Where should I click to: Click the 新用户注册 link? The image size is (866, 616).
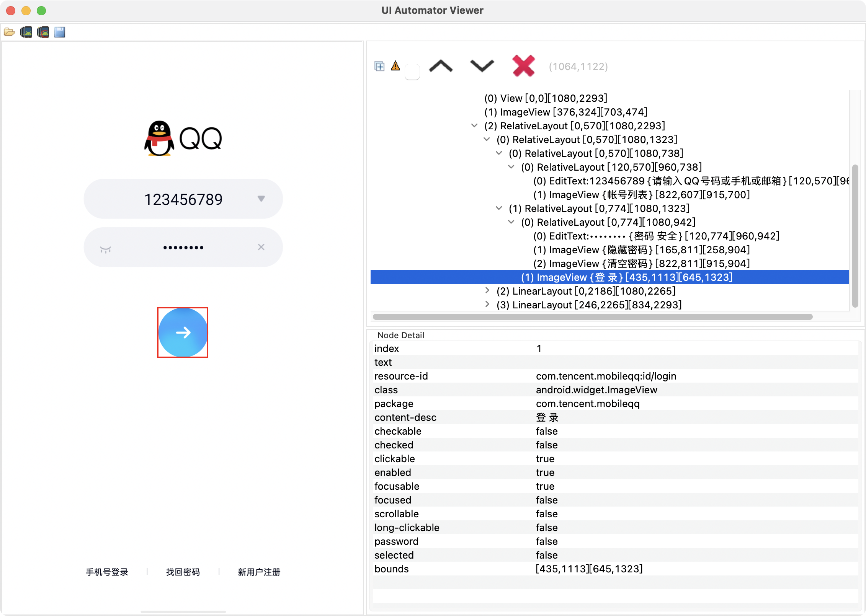coord(259,572)
